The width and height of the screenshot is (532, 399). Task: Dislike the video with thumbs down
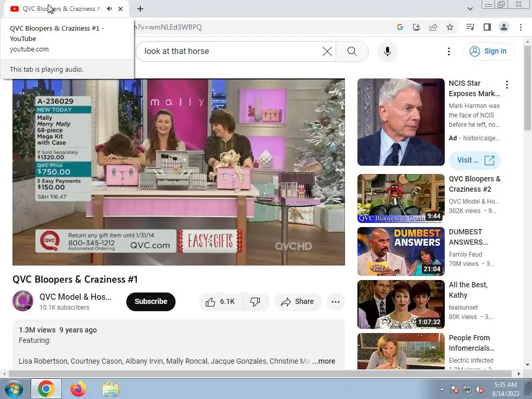(255, 302)
